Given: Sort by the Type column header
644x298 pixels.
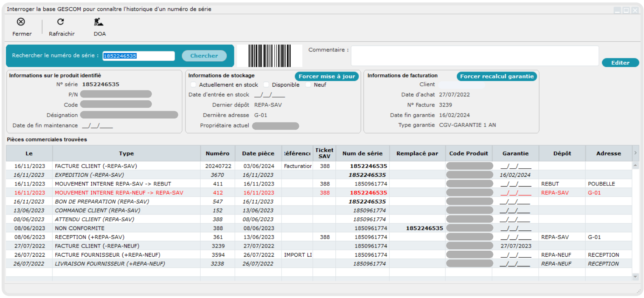Looking at the screenshot, I should (126, 154).
